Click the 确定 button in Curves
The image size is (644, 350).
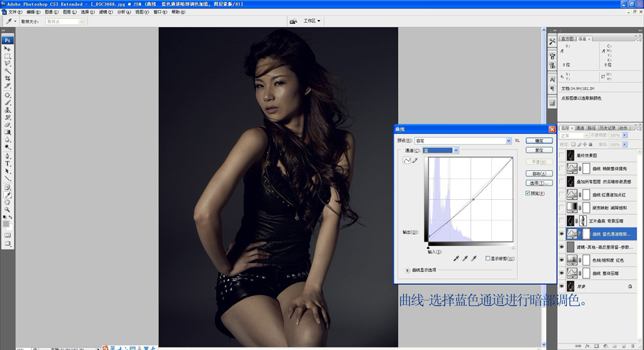tap(539, 141)
